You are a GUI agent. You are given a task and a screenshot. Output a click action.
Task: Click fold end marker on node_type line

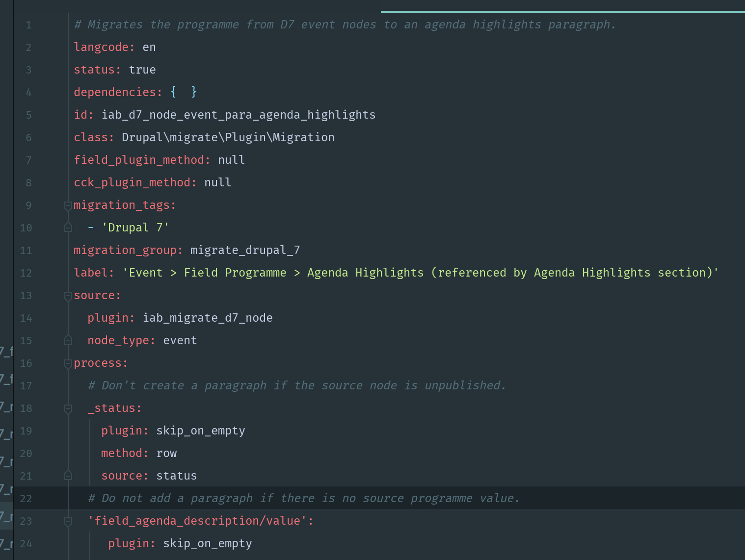(68, 340)
